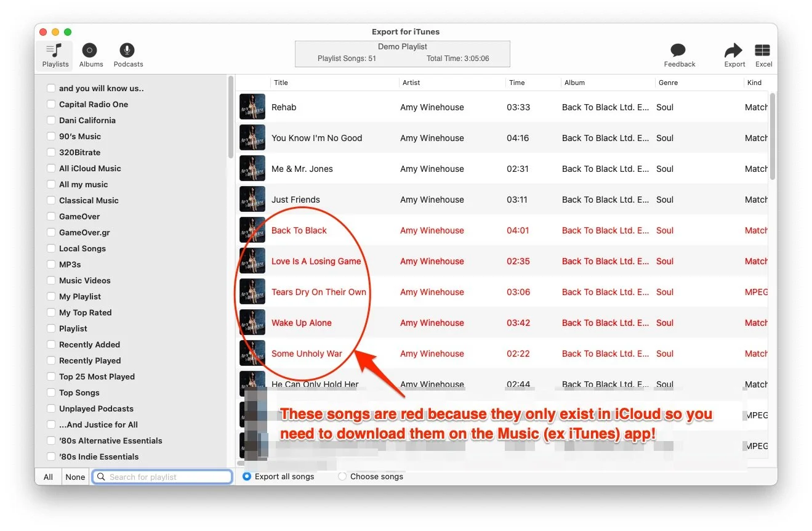Click the '04:16' time cell
Image resolution: width=812 pixels, height=531 pixels.
518,138
